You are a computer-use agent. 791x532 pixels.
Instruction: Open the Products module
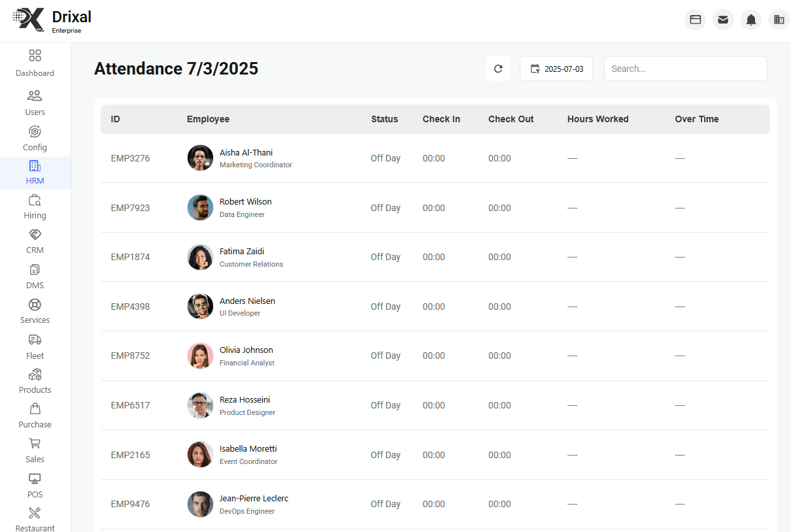(x=35, y=380)
